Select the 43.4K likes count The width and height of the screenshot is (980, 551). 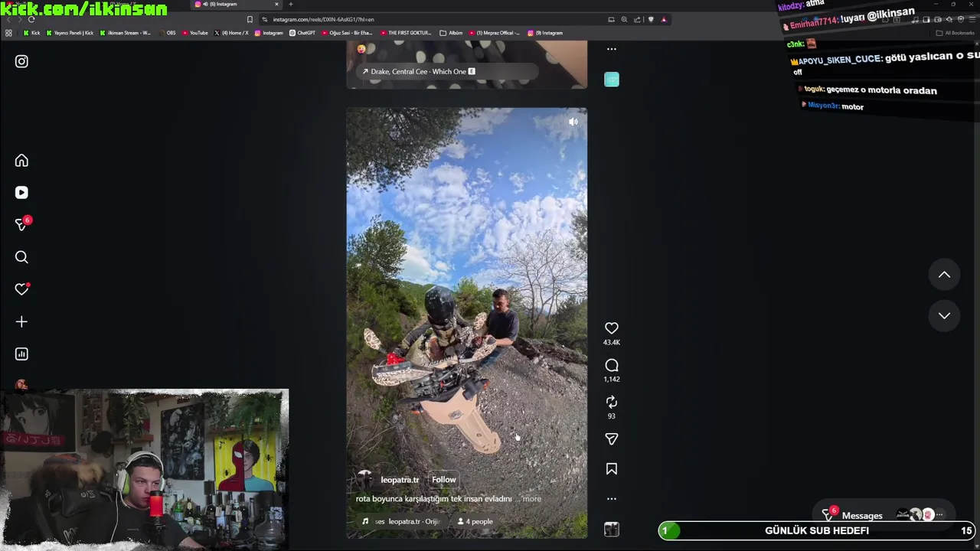pyautogui.click(x=611, y=342)
